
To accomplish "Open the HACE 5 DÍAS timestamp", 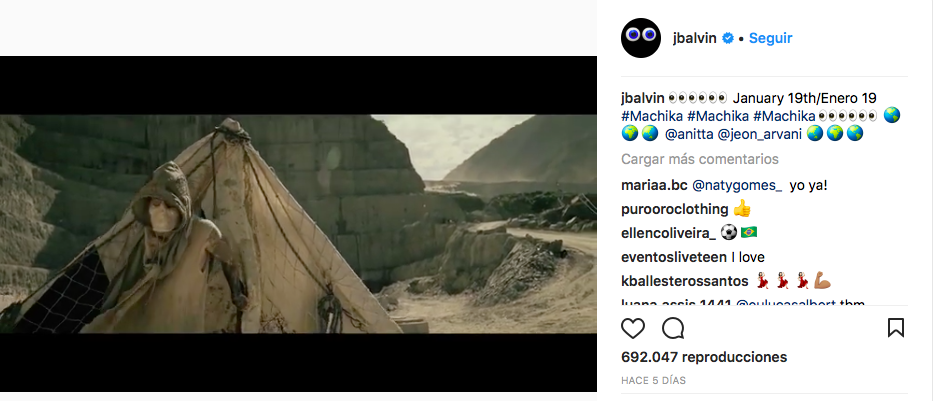I will (653, 380).
